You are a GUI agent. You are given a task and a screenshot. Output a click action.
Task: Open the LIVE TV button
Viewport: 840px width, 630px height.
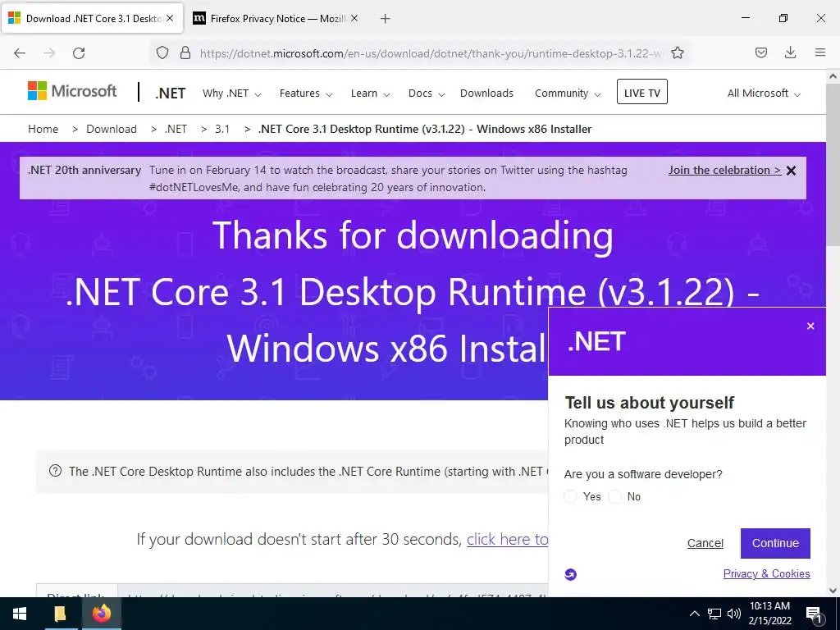click(641, 92)
